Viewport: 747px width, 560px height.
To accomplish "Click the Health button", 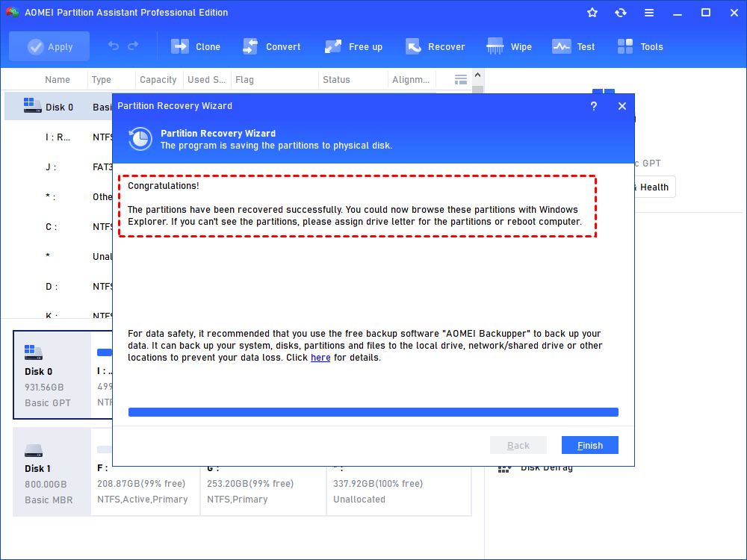I will 654,187.
